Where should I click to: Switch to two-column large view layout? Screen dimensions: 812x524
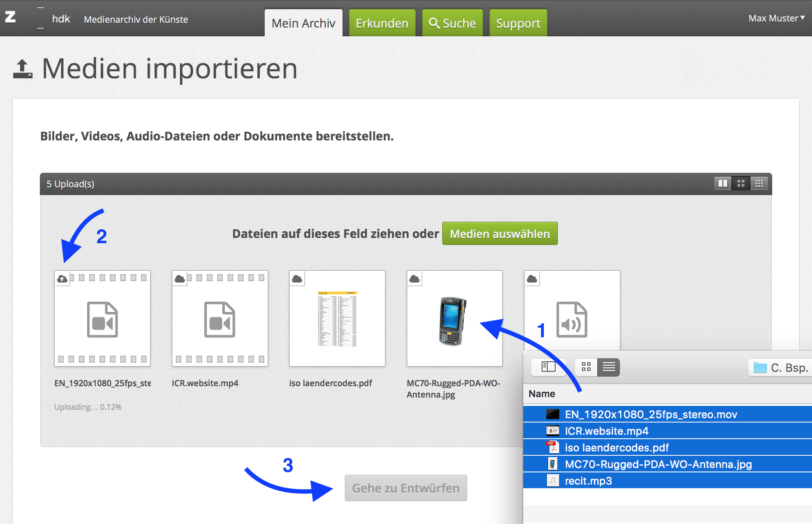[723, 184]
